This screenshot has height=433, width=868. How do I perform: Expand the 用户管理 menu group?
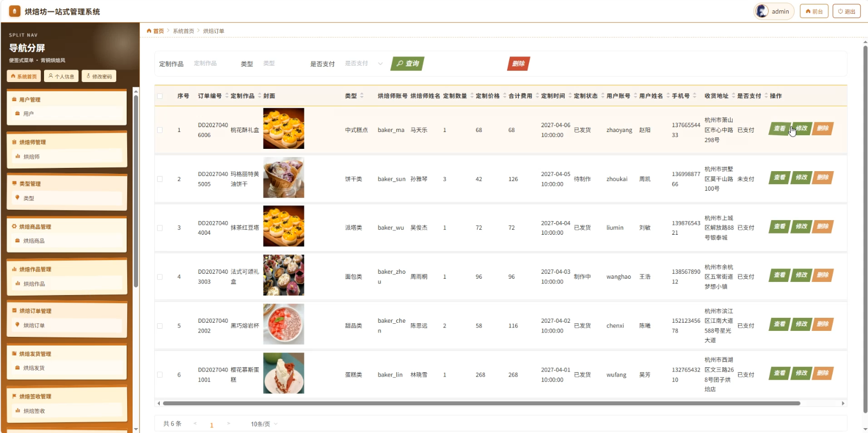[x=67, y=99]
